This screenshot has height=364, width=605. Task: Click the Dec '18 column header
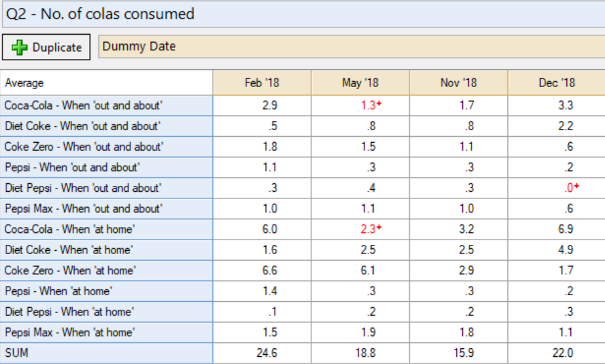coord(556,83)
